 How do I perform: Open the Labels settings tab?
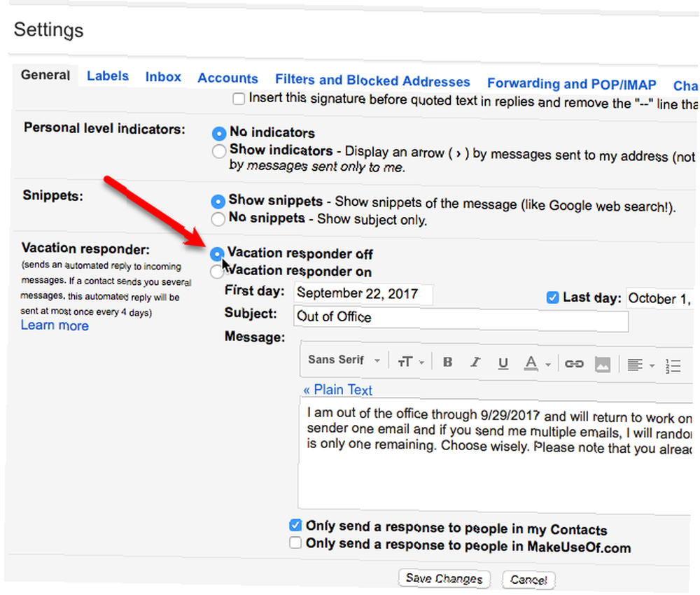click(x=108, y=76)
